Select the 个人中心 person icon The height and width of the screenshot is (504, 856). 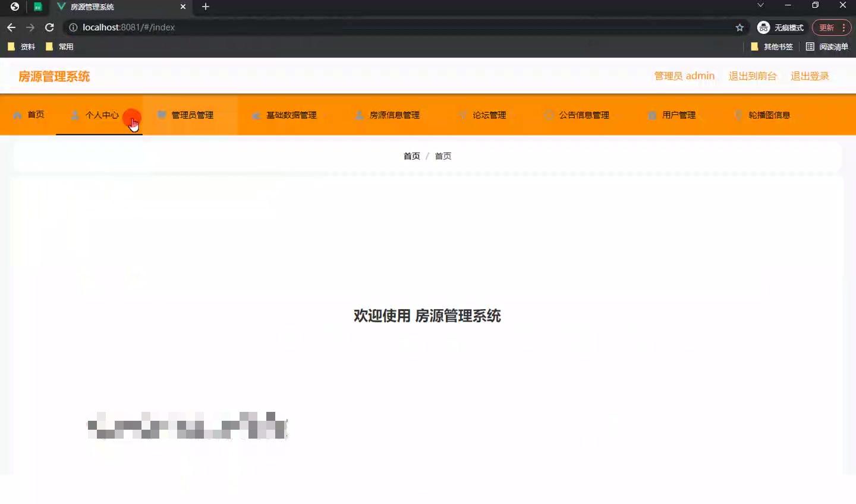75,115
